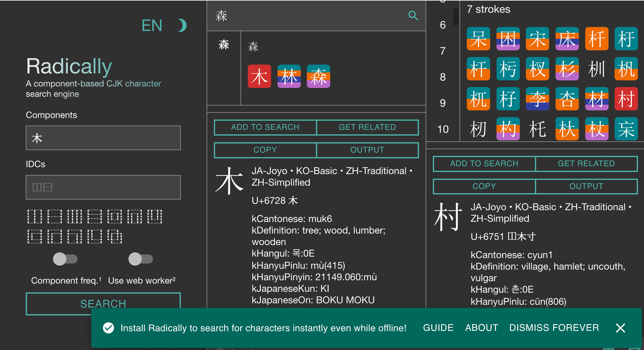Jump to the 8 strokes section
This screenshot has width=644, height=350.
[x=443, y=77]
